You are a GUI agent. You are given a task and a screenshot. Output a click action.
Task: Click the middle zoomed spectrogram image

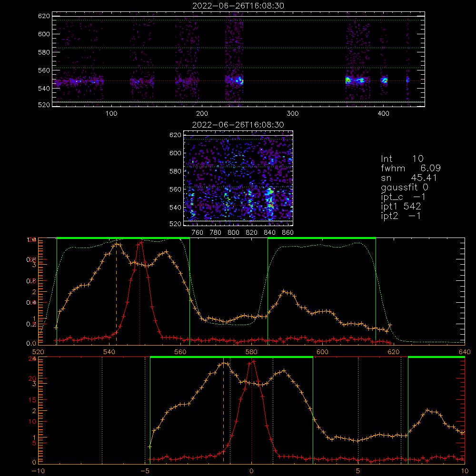[238, 178]
